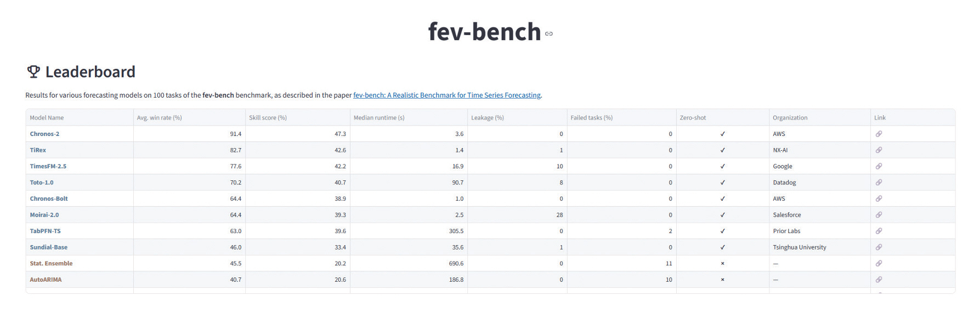Open the fev-bench paper hyperlink
Screen dimensions: 980x318
[x=446, y=95]
